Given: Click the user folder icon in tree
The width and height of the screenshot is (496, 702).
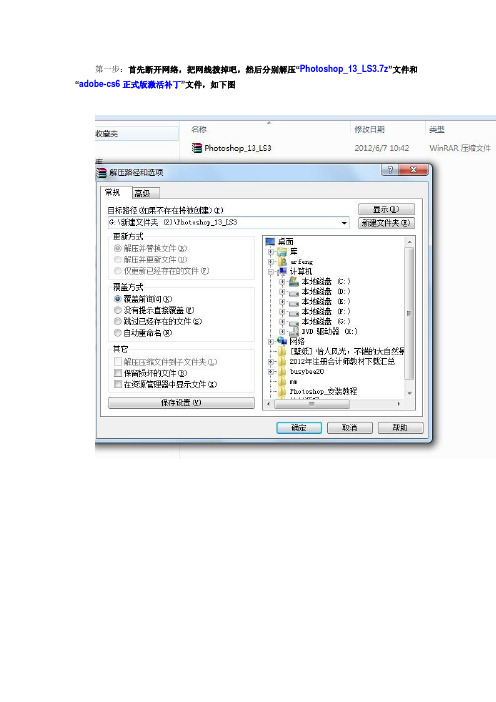Looking at the screenshot, I should (x=282, y=261).
